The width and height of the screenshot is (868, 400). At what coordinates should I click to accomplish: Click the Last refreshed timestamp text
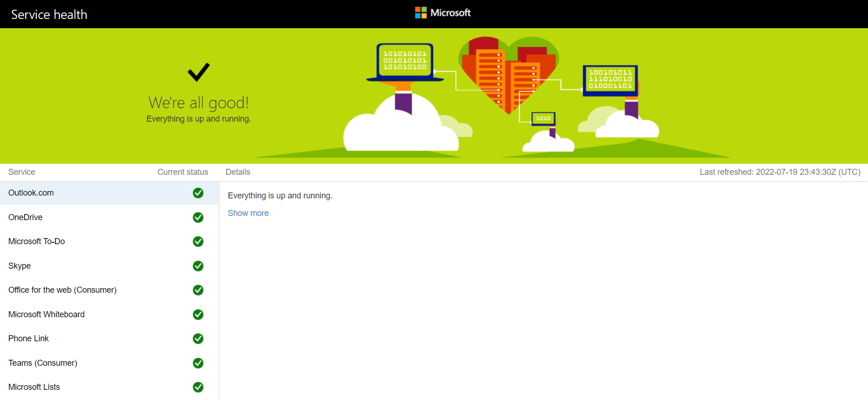tap(780, 172)
